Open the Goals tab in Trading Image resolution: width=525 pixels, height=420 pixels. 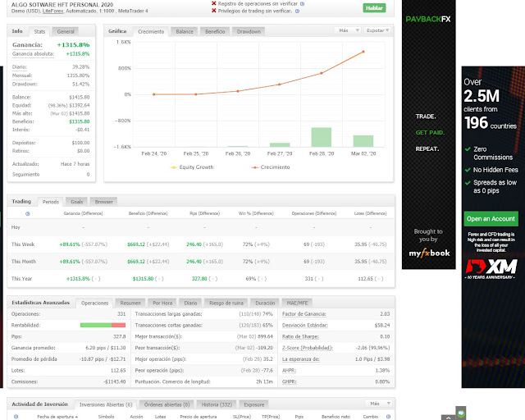tap(76, 202)
